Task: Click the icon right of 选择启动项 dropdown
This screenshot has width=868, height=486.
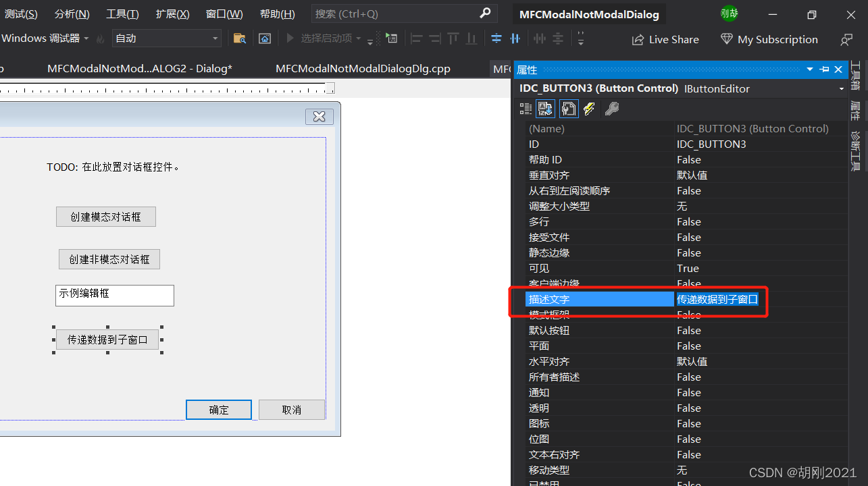Action: coord(392,38)
